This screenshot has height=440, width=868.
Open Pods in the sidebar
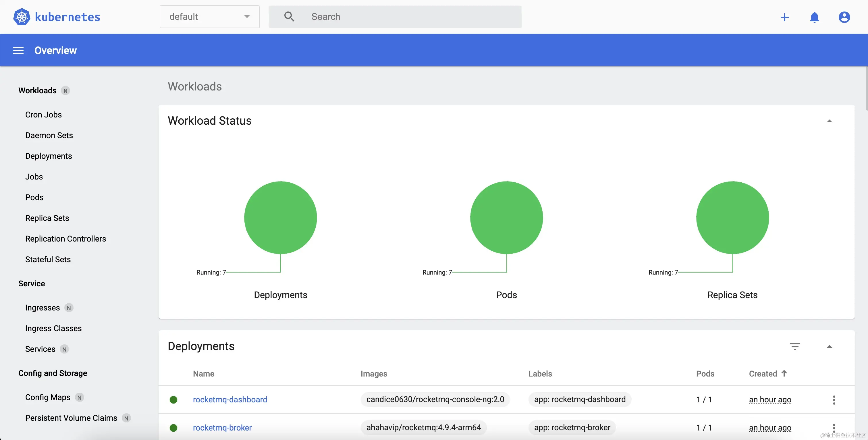(34, 197)
